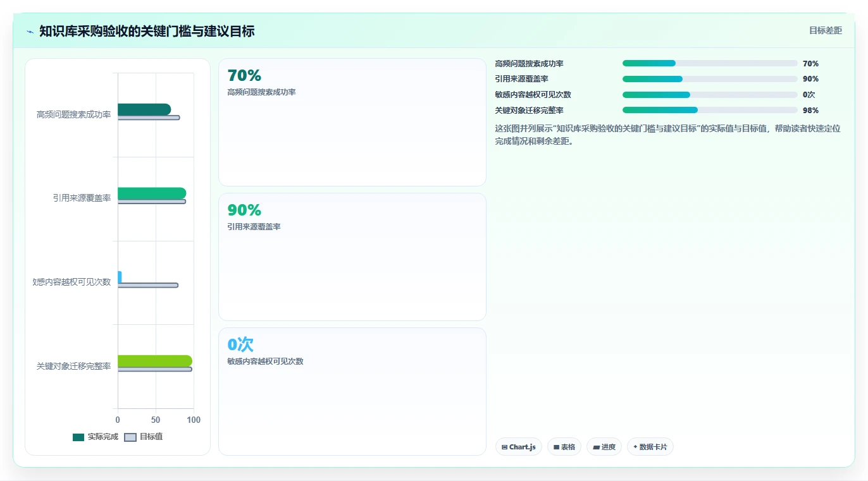Click the small blue actual bar for 敏感内容越权可见次数
The image size is (868, 481).
point(120,277)
